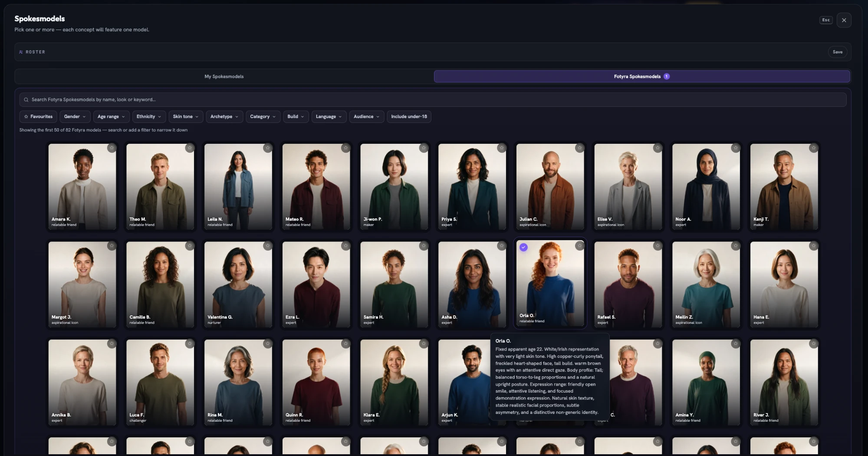Expand the Skin tone dropdown

tap(186, 116)
